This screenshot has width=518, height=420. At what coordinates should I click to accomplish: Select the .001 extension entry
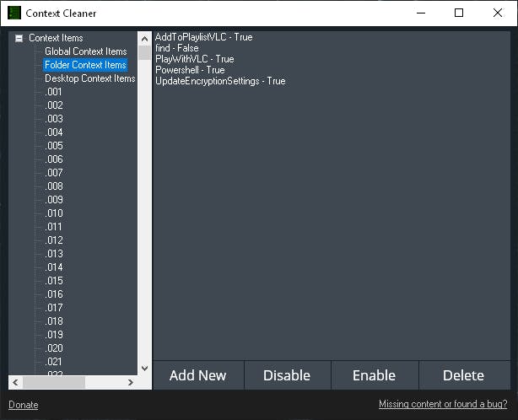[54, 92]
